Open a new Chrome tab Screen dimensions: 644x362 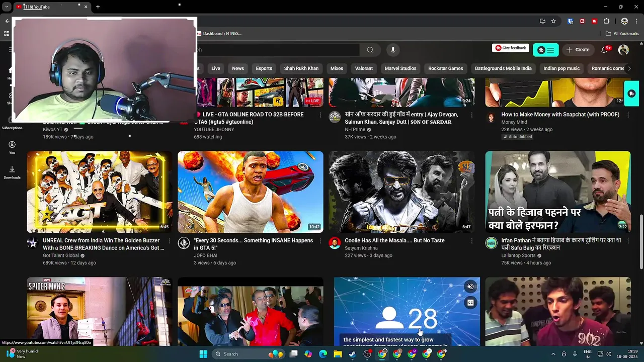pyautogui.click(x=98, y=7)
